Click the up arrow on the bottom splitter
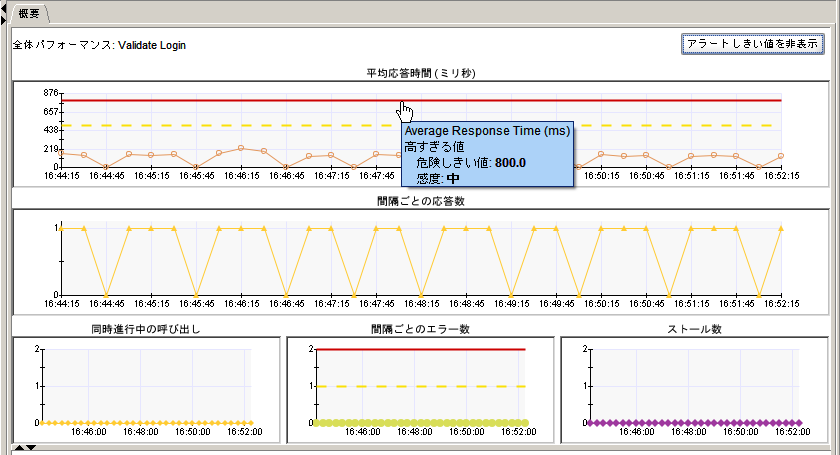 pyautogui.click(x=19, y=449)
